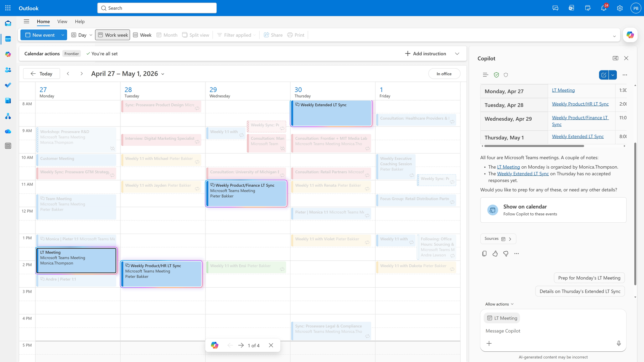Viewport: 644px width, 362px height.
Task: Expand the date picker for April 27
Action: pos(163,74)
